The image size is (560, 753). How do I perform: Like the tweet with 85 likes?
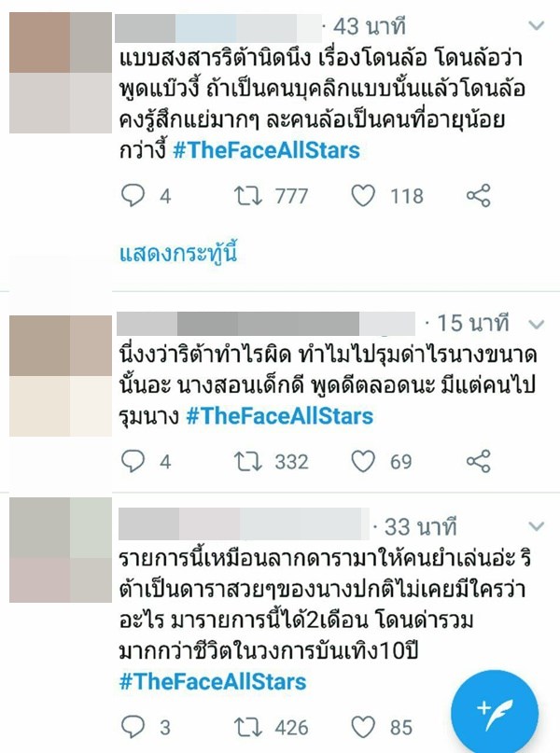363,727
